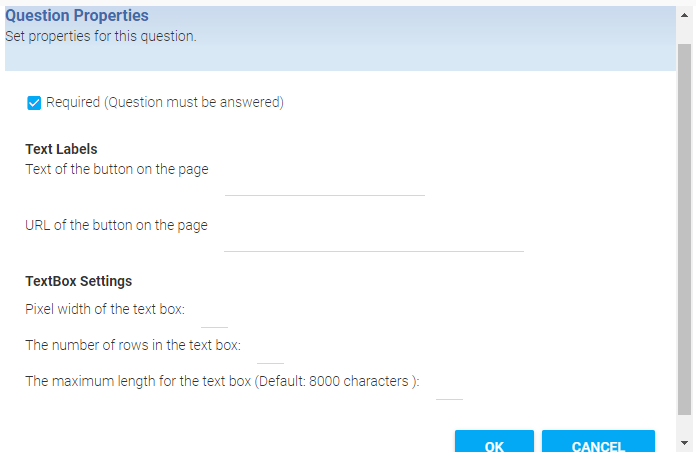696x459 pixels.
Task: Click the Question Properties heading
Action: 77,16
